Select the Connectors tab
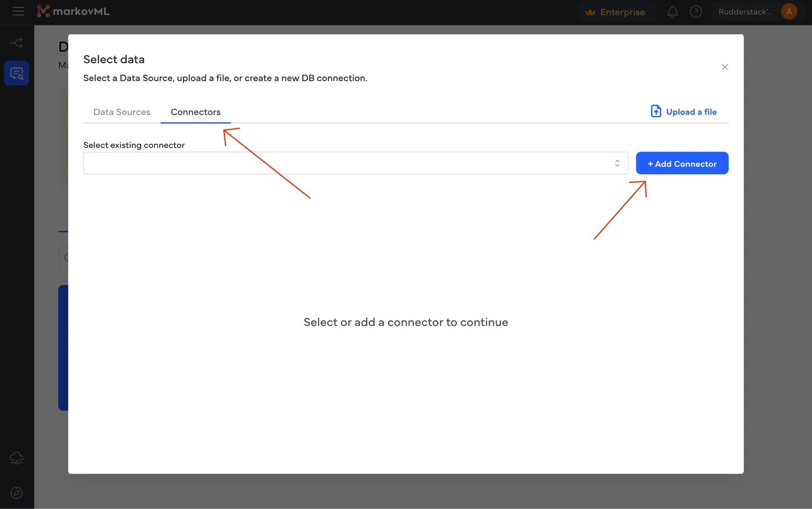The height and width of the screenshot is (509, 812). click(195, 112)
